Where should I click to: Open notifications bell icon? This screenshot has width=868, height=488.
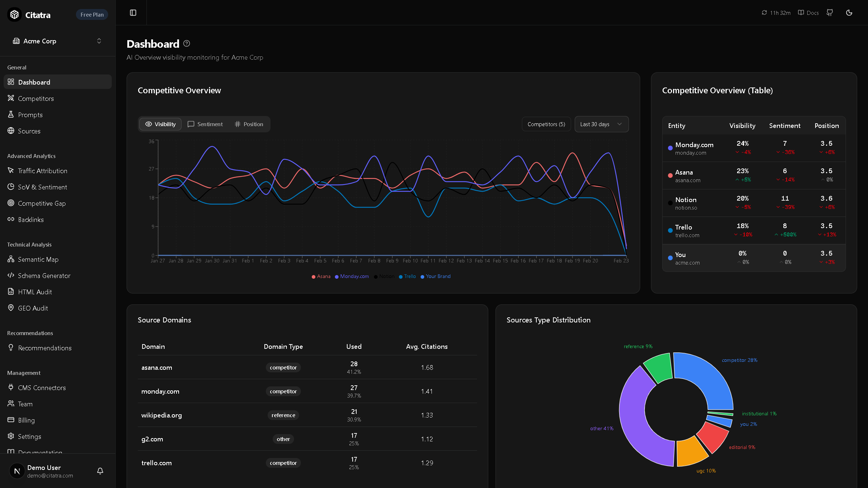pos(100,471)
